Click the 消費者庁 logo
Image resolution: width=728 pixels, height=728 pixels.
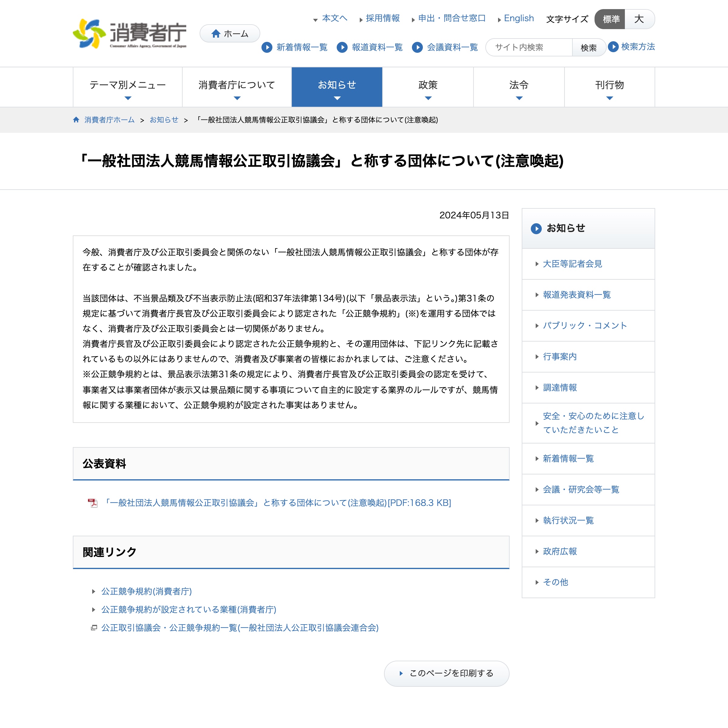[x=130, y=34]
